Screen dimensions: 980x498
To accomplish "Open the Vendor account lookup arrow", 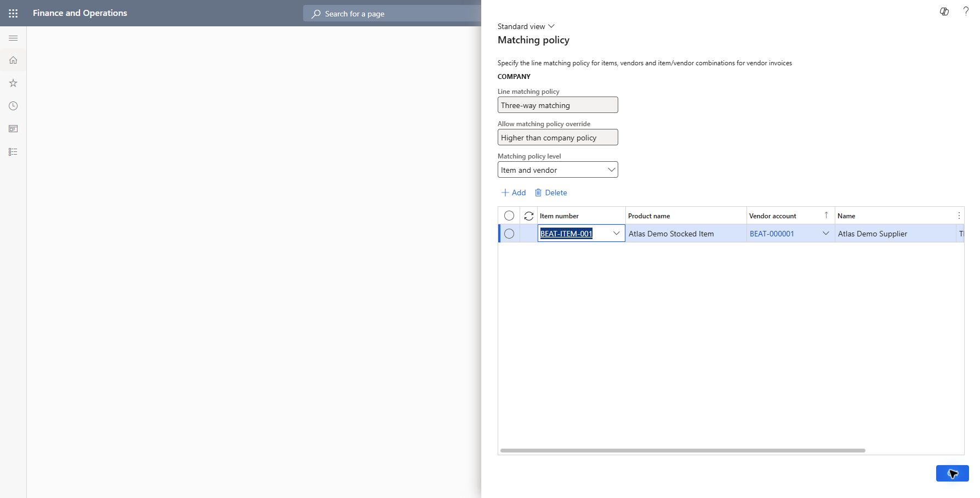I will click(825, 234).
